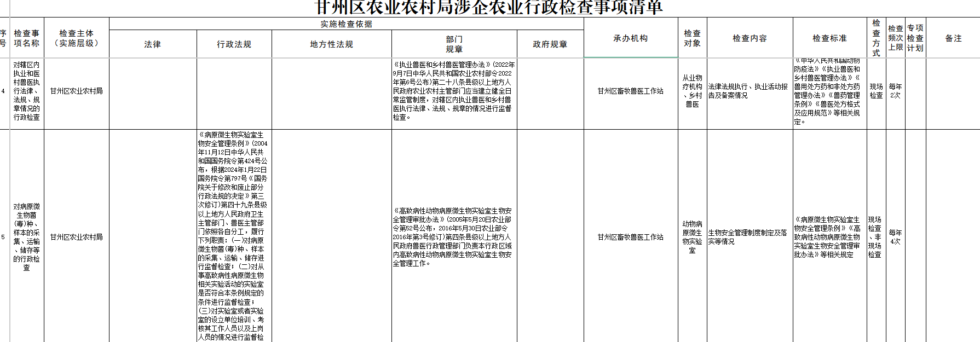The image size is (980, 342).
Task: Click the 地方性法规 column header
Action: 331,44
